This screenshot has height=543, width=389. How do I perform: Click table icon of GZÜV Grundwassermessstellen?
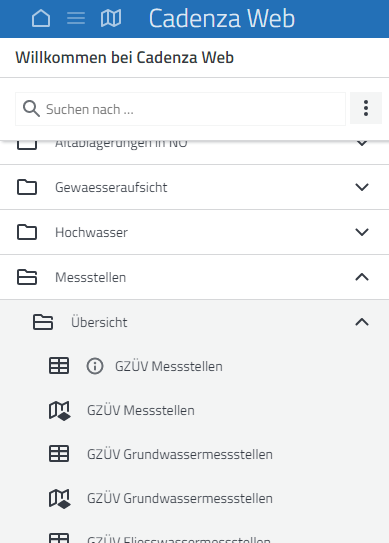59,454
